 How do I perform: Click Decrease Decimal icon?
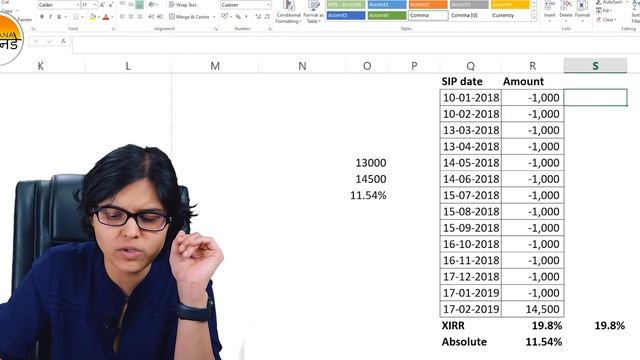pos(267,17)
